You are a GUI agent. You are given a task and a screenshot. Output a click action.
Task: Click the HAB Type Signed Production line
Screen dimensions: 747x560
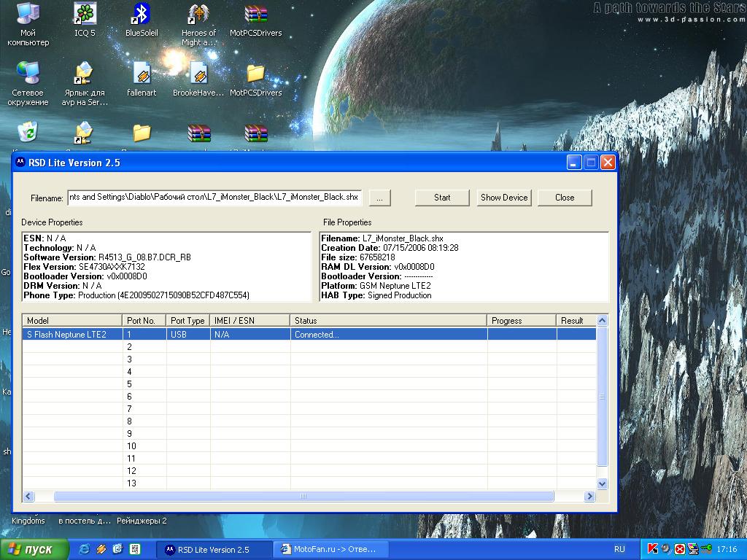[376, 295]
